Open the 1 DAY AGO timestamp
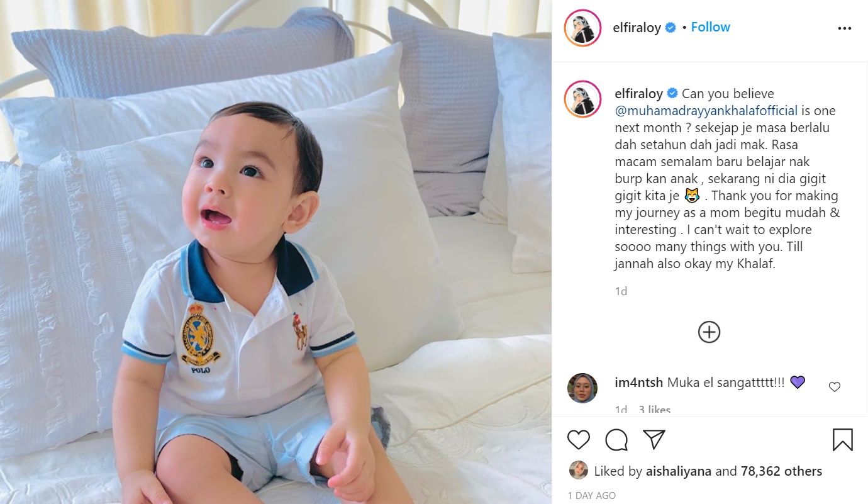 pyautogui.click(x=592, y=496)
